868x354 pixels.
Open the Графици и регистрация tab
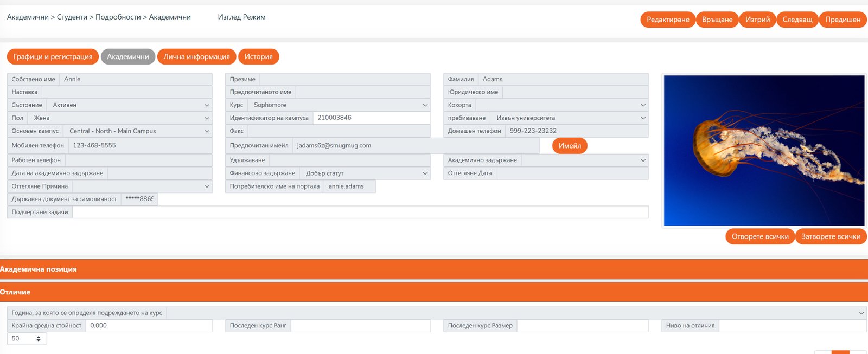tap(53, 56)
